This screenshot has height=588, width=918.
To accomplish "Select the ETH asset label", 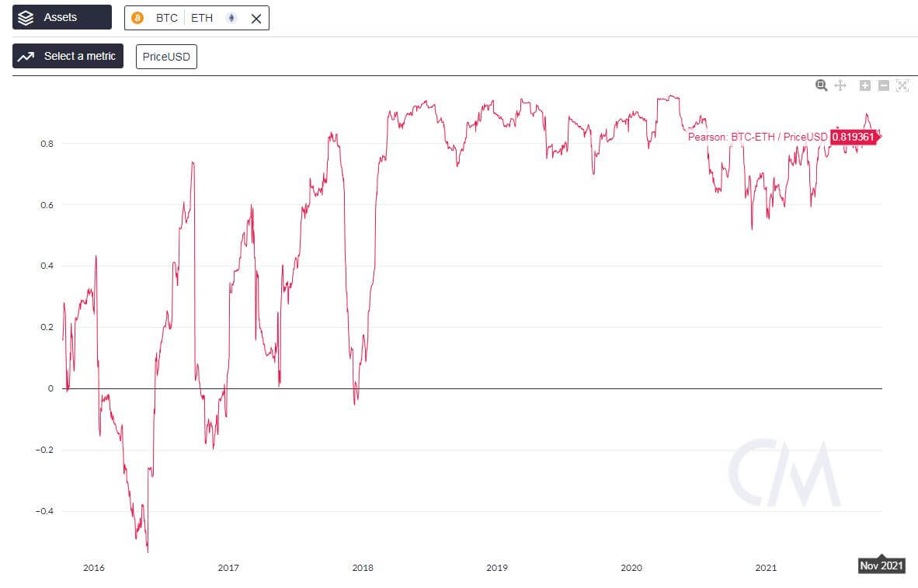I will (x=202, y=18).
